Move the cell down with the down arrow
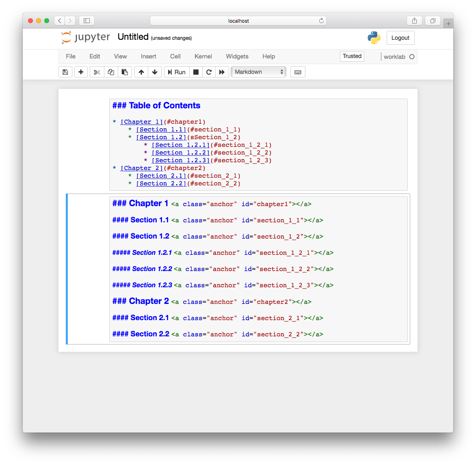The width and height of the screenshot is (476, 465). [155, 72]
